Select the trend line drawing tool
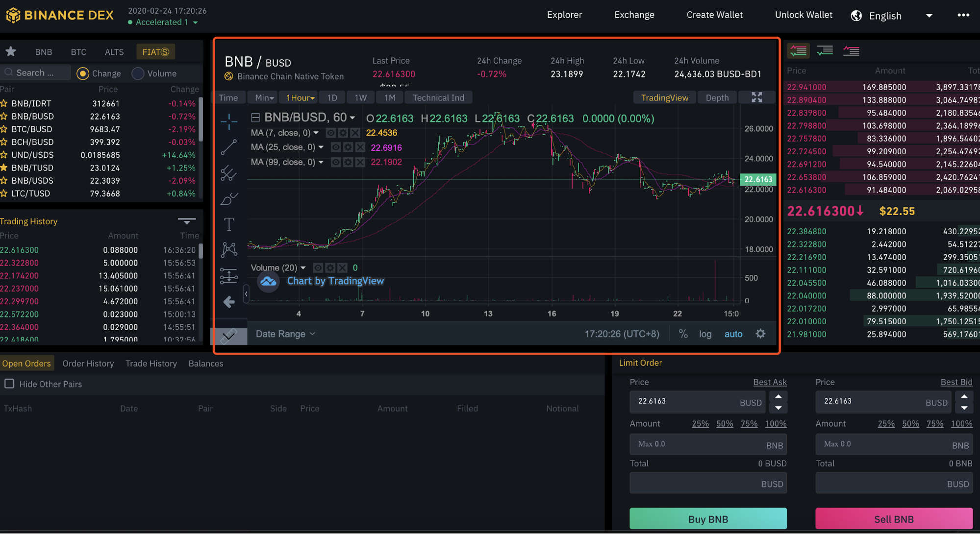This screenshot has width=980, height=534. pyautogui.click(x=228, y=147)
